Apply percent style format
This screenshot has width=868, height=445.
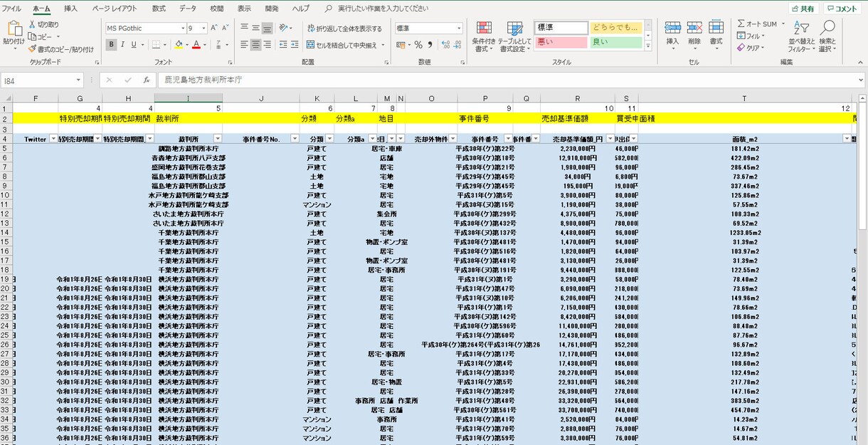(x=418, y=44)
